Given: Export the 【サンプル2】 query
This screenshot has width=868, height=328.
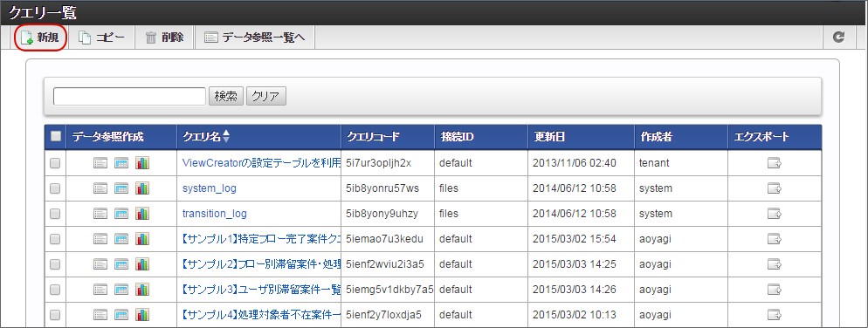Looking at the screenshot, I should pyautogui.click(x=774, y=264).
